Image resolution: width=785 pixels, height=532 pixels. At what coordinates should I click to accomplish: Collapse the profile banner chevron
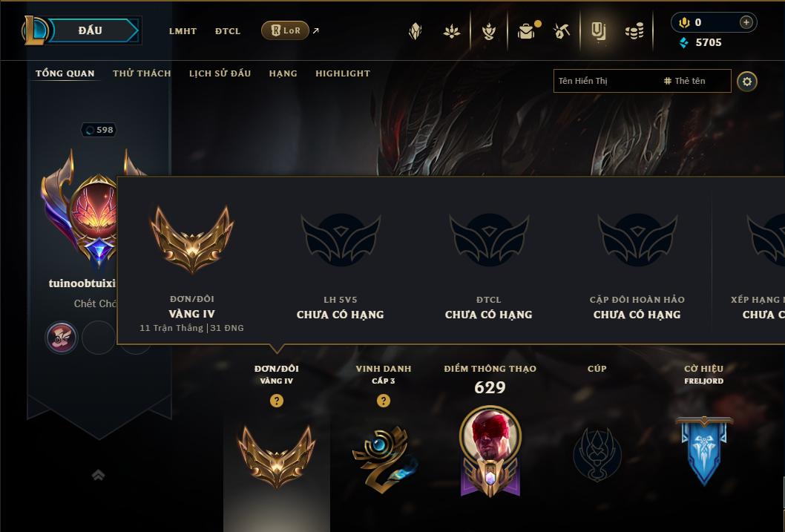(x=98, y=474)
